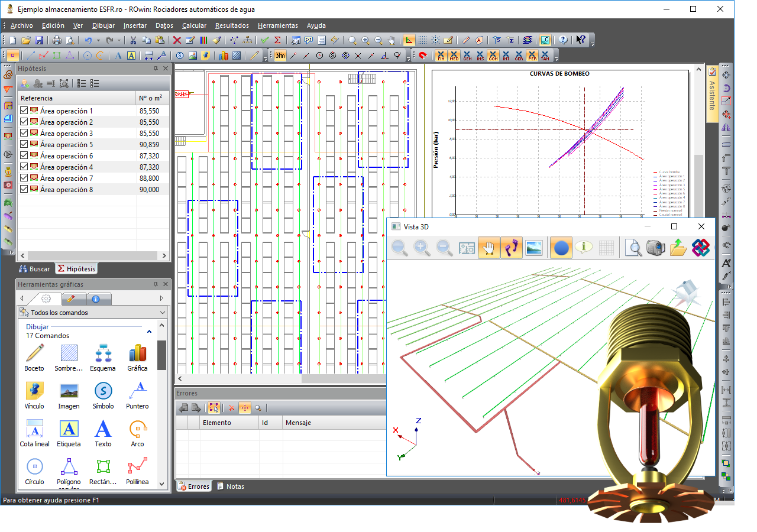Click the video camera icon in Vista 3D

pyautogui.click(x=656, y=248)
